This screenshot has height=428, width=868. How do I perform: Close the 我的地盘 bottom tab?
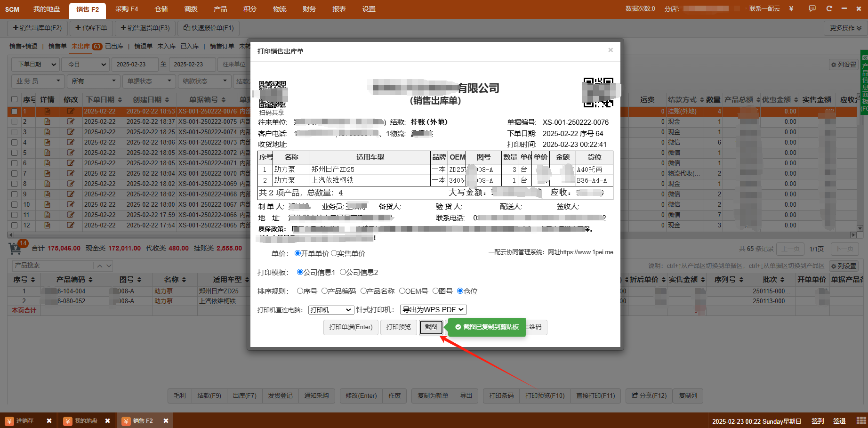click(x=107, y=421)
